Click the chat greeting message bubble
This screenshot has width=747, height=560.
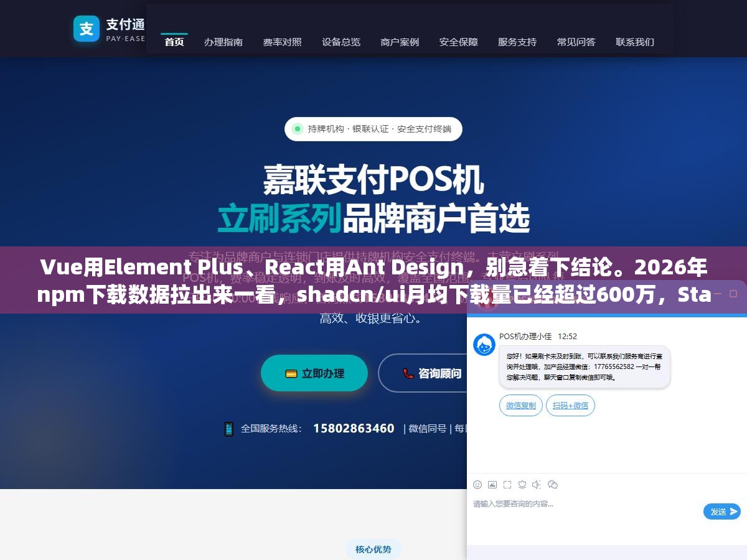click(585, 367)
